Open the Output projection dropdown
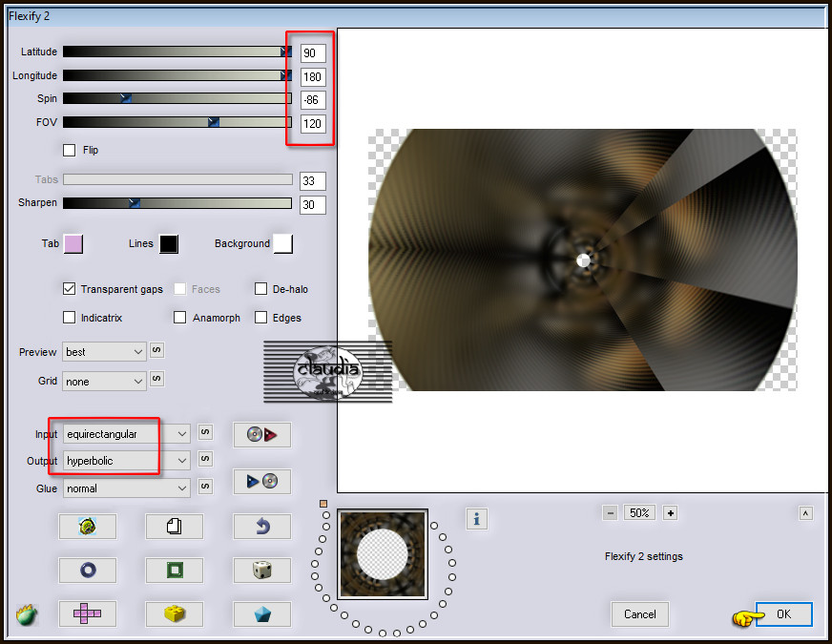 click(x=126, y=461)
